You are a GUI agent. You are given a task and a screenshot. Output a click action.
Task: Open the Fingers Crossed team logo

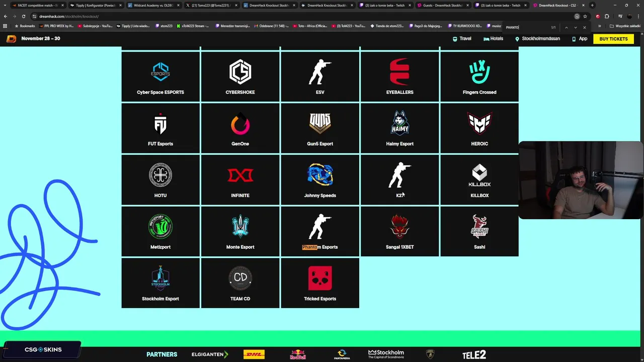[479, 72]
